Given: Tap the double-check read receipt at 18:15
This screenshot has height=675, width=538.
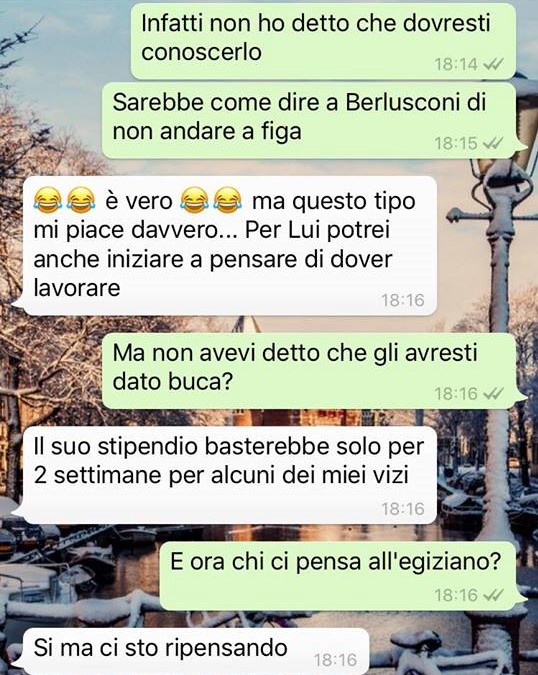Looking at the screenshot, I should point(493,143).
